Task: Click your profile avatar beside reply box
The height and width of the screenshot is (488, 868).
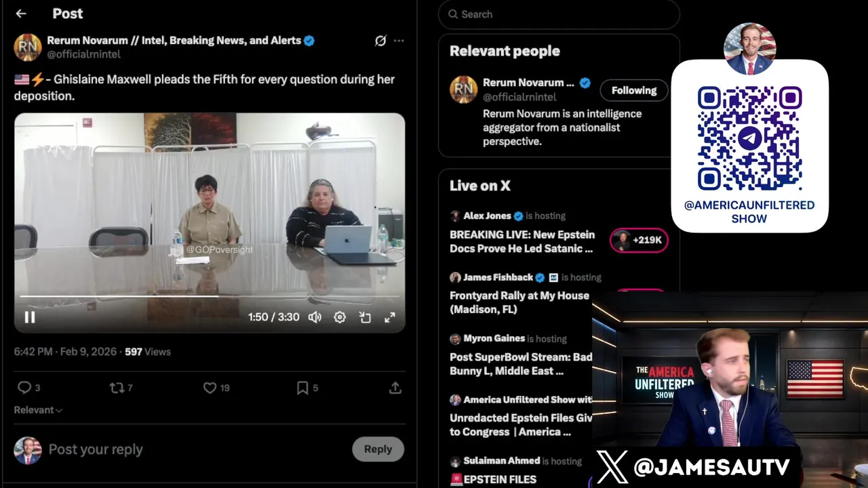Action: tap(28, 450)
